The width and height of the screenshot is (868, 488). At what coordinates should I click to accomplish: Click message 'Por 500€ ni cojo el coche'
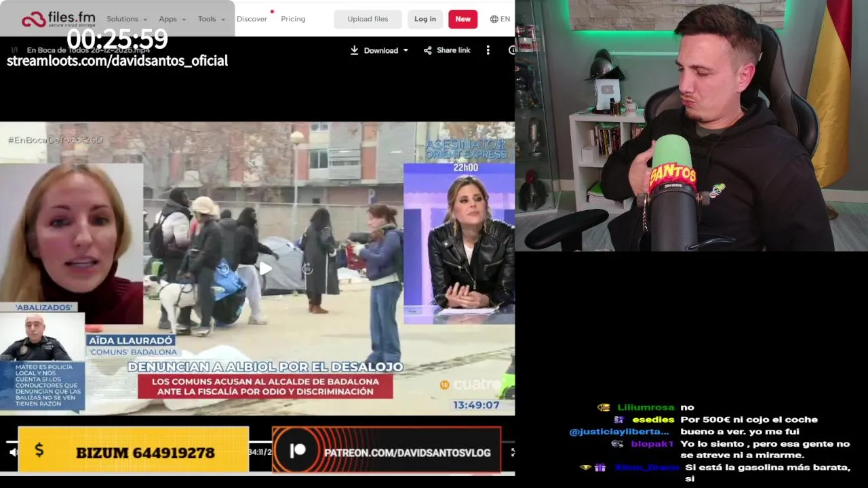click(749, 420)
